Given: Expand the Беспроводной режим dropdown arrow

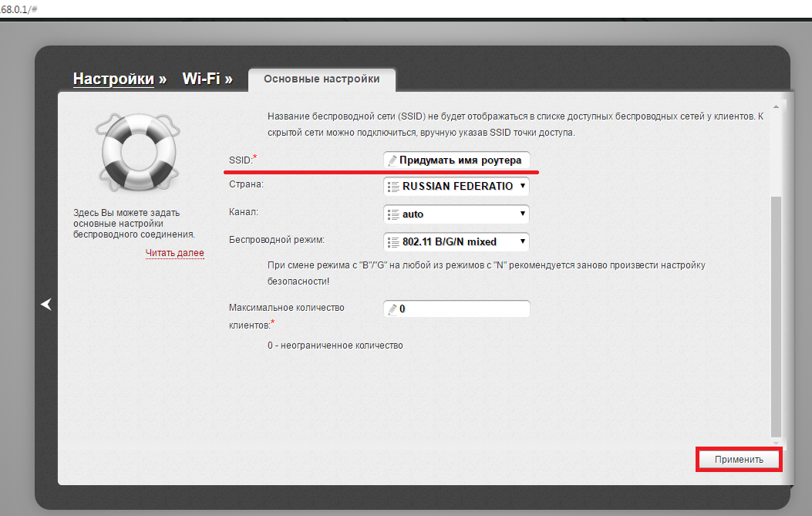Looking at the screenshot, I should tap(523, 241).
